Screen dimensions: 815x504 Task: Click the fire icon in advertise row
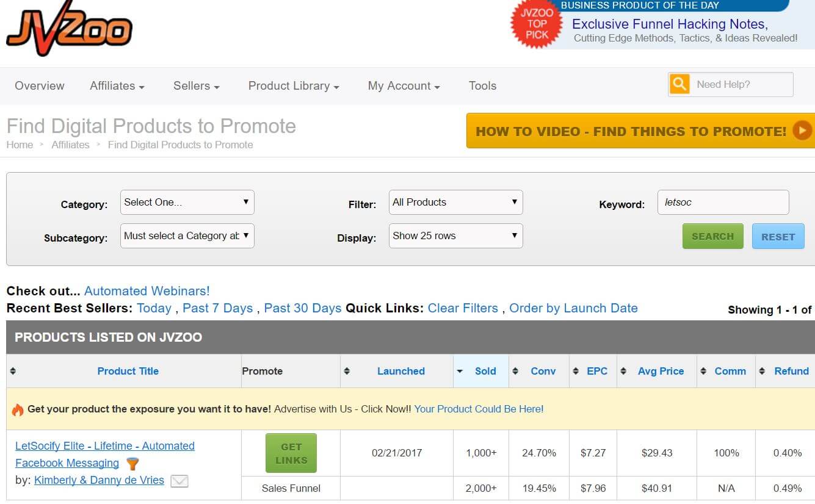click(17, 409)
